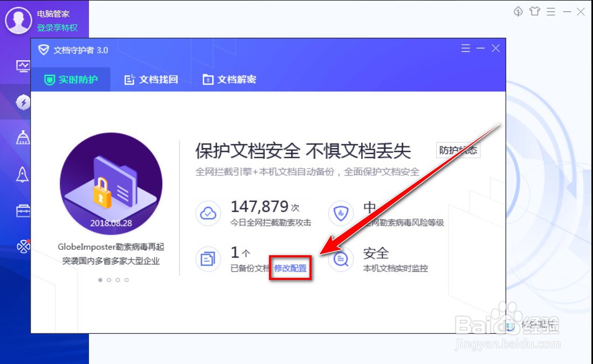The width and height of the screenshot is (593, 364).
Task: Click the GlobeImposter ransomware banner image
Action: point(111,183)
